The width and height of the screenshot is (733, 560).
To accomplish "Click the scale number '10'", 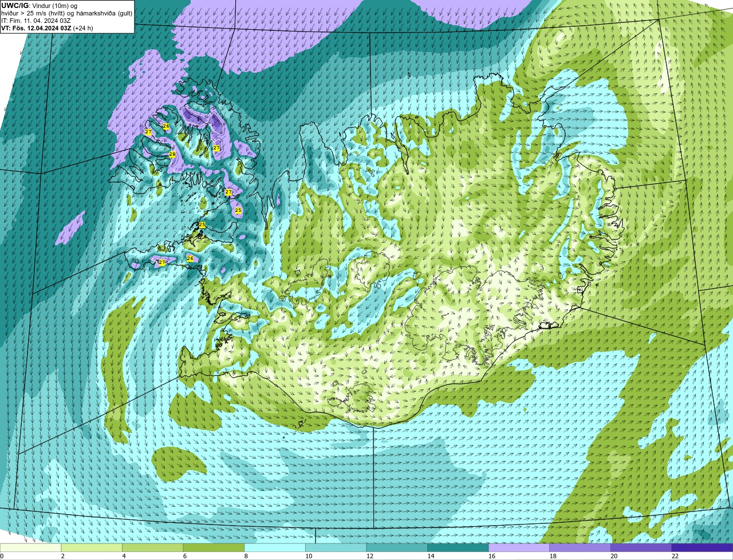I will point(309,556).
